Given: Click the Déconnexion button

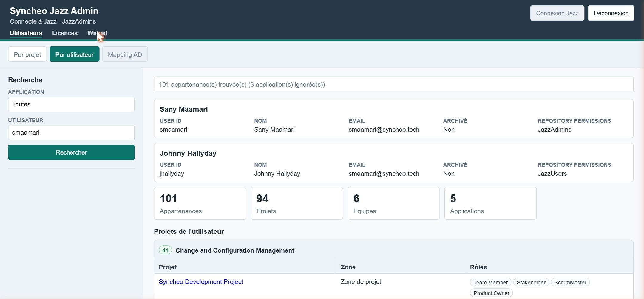Looking at the screenshot, I should coord(611,13).
